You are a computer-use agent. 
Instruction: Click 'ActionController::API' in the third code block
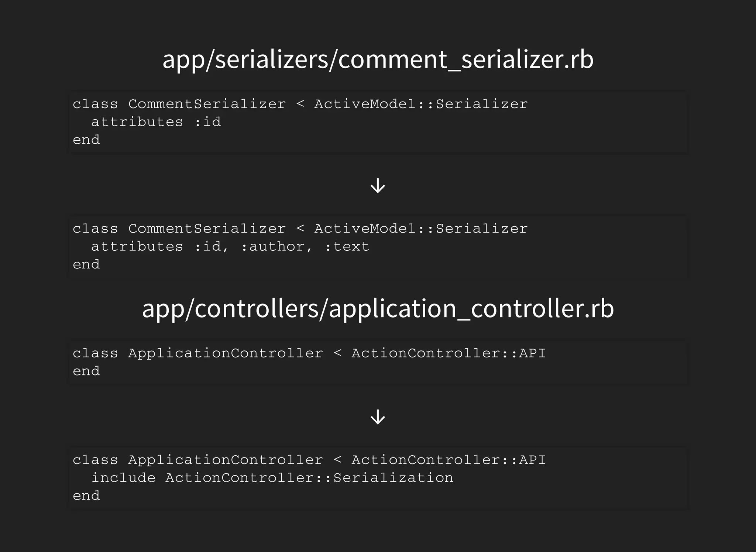click(449, 353)
